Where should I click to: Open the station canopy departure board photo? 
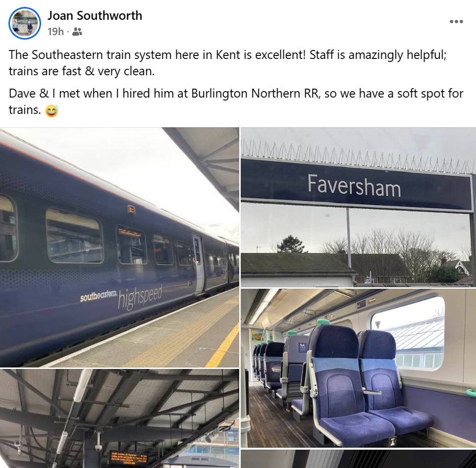119,418
